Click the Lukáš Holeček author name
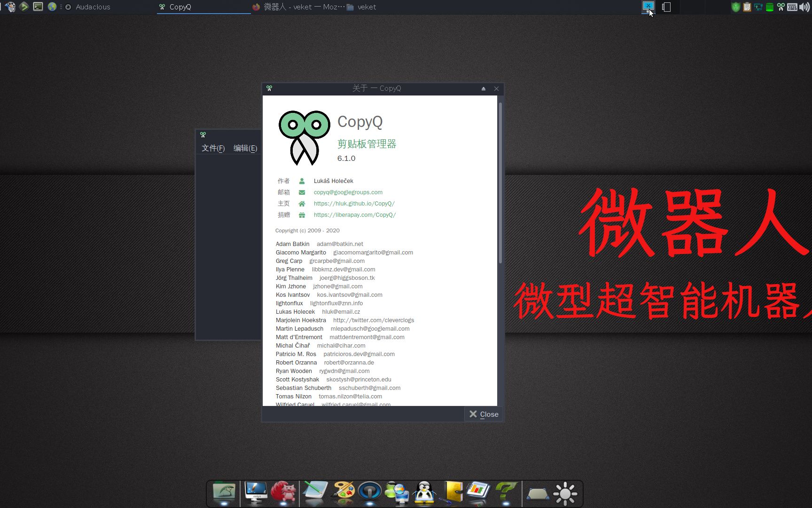This screenshot has width=812, height=508. point(334,181)
